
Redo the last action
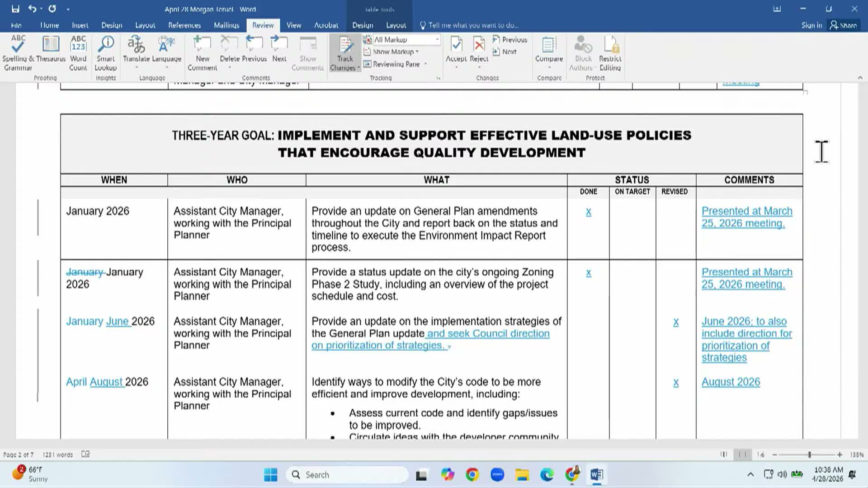tap(52, 9)
